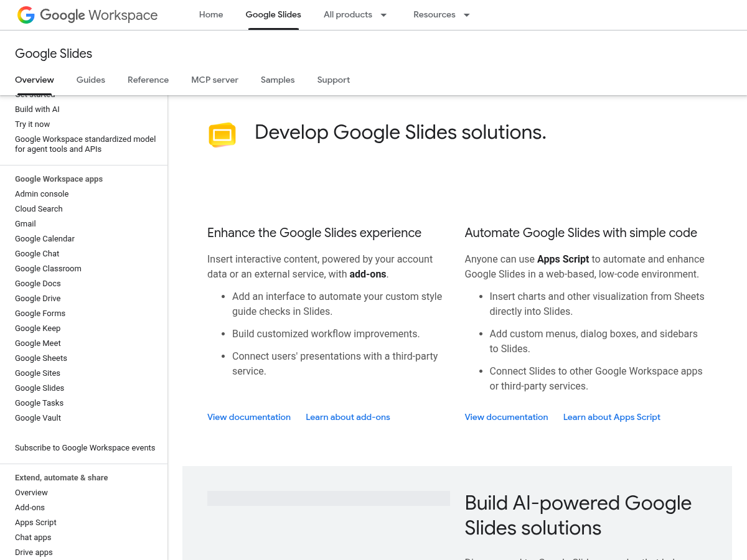The width and height of the screenshot is (747, 560).
Task: Go to the Samples tab
Action: [278, 80]
